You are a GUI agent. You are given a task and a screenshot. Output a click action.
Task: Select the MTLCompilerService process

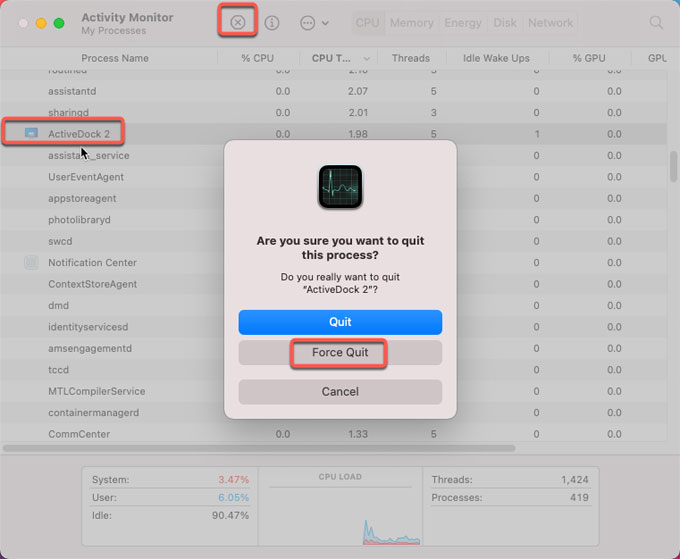(x=97, y=391)
